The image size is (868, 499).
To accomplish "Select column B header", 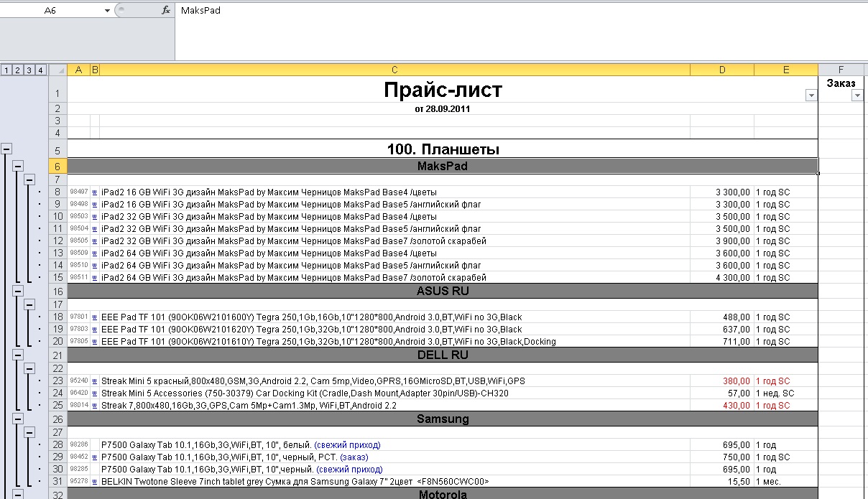I will click(95, 70).
